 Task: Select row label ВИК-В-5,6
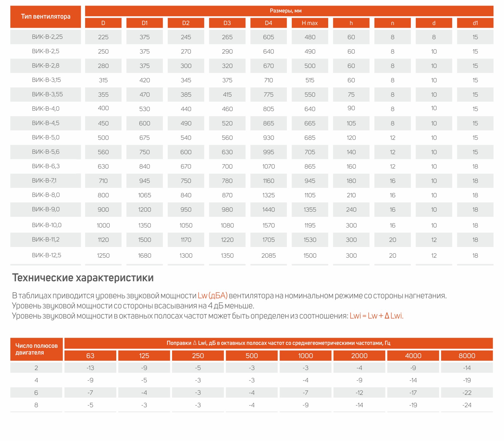(x=46, y=152)
